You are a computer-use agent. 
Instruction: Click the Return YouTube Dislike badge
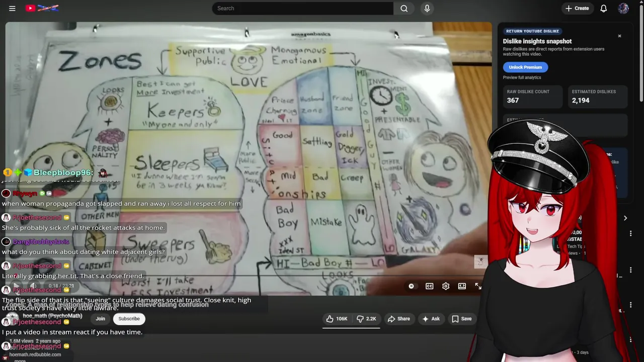532,31
